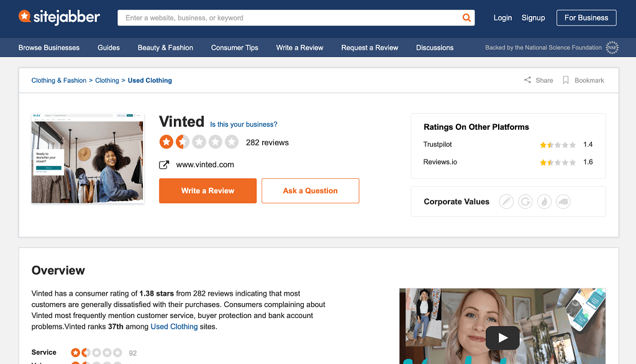Viewport: 636px width, 364px height.
Task: Open the Vinted website screenshot thumbnail
Action: (x=88, y=158)
